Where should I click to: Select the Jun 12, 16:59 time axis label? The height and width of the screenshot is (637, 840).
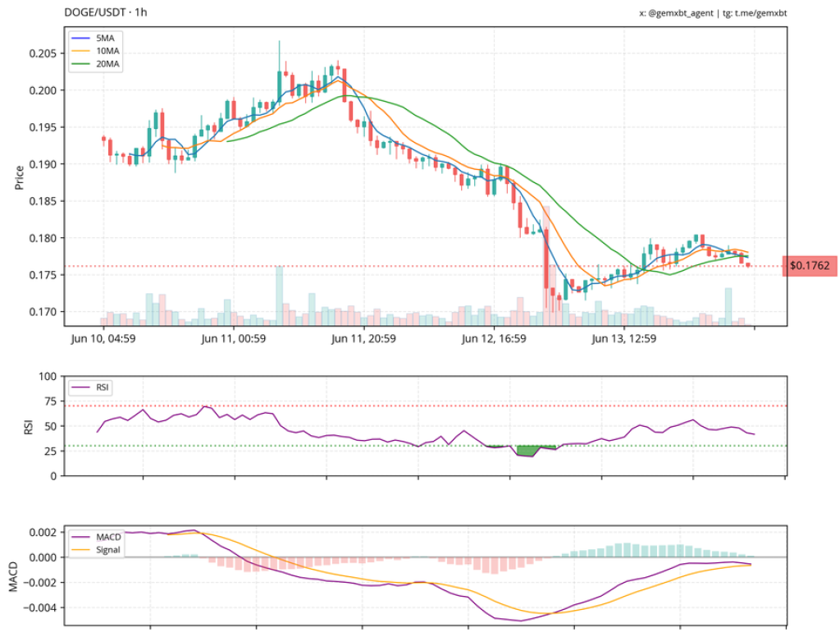click(495, 338)
